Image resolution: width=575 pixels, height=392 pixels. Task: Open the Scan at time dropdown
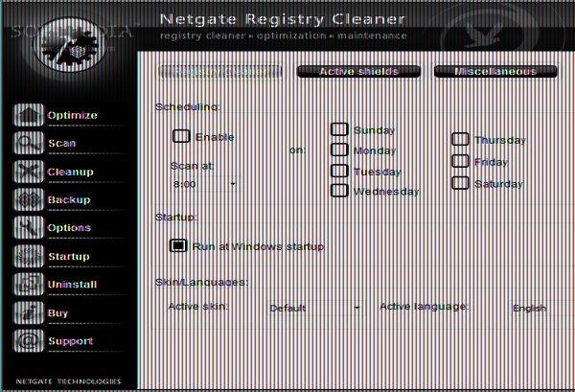[x=205, y=184]
